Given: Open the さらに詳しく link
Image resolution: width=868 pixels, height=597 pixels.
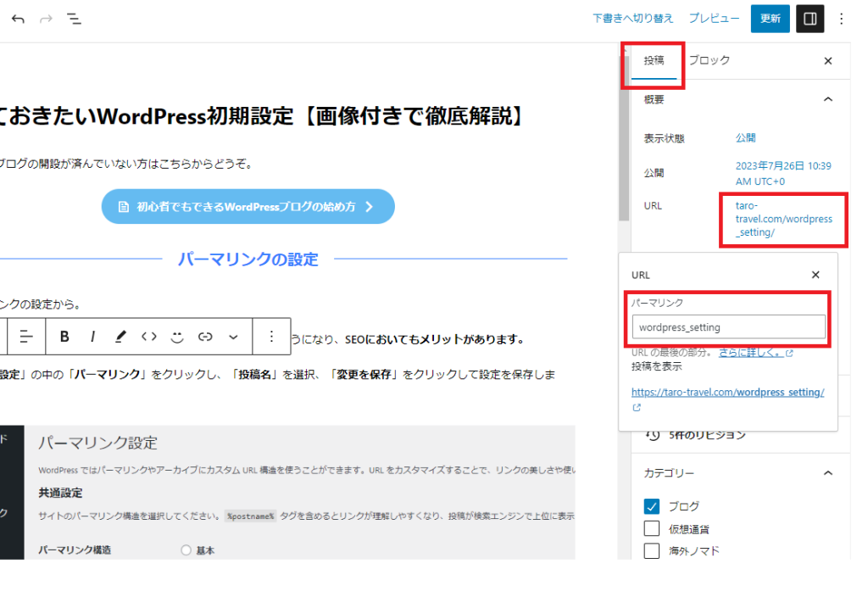Looking at the screenshot, I should click(x=755, y=352).
